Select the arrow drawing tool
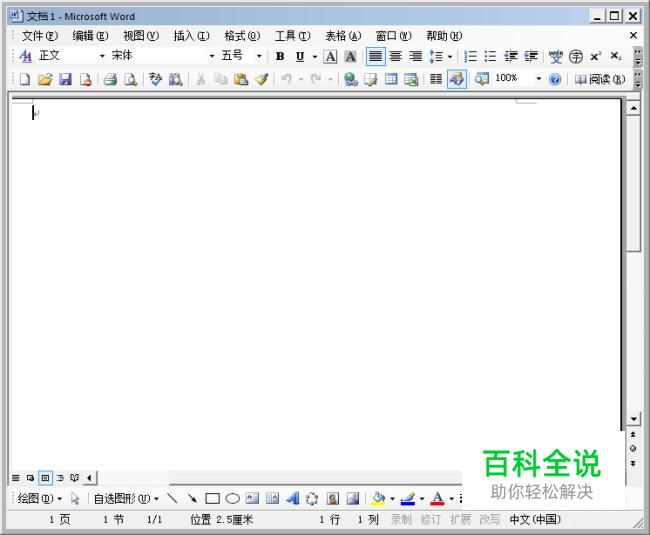 tap(192, 498)
